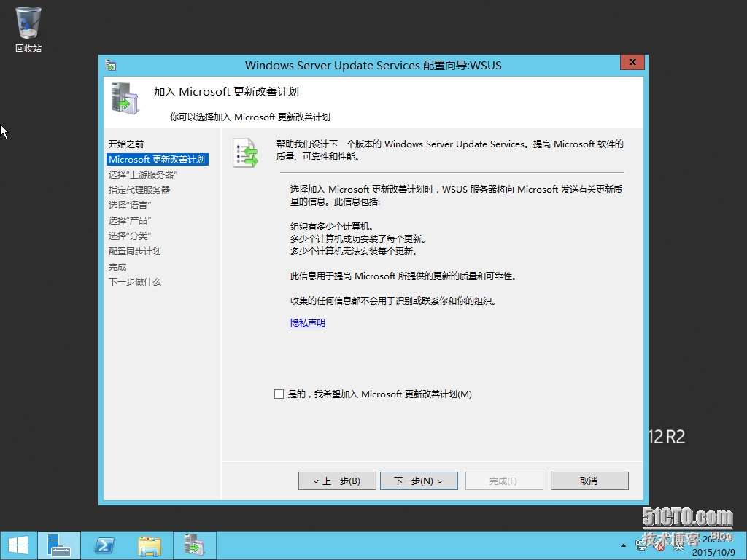Click subtitle 你可以选择加入 Microsoft 更新改善计划

coord(250,117)
